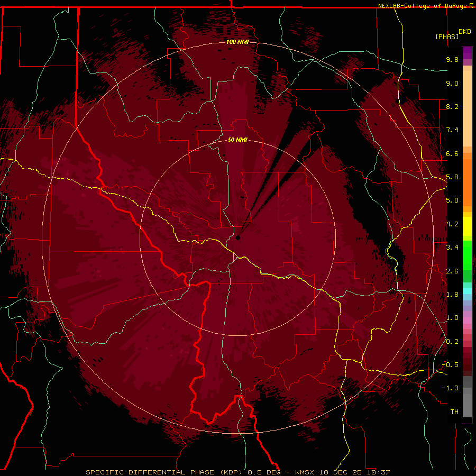Viewport: 476px width, 476px height.
Task: Select the 7.4 legend value
Action: click(452, 130)
